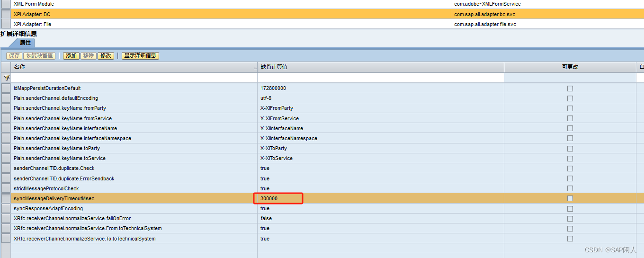The height and width of the screenshot is (258, 644).
Task: Select senderChannel.TID.duplicate.Check name cell
Action: tap(134, 169)
